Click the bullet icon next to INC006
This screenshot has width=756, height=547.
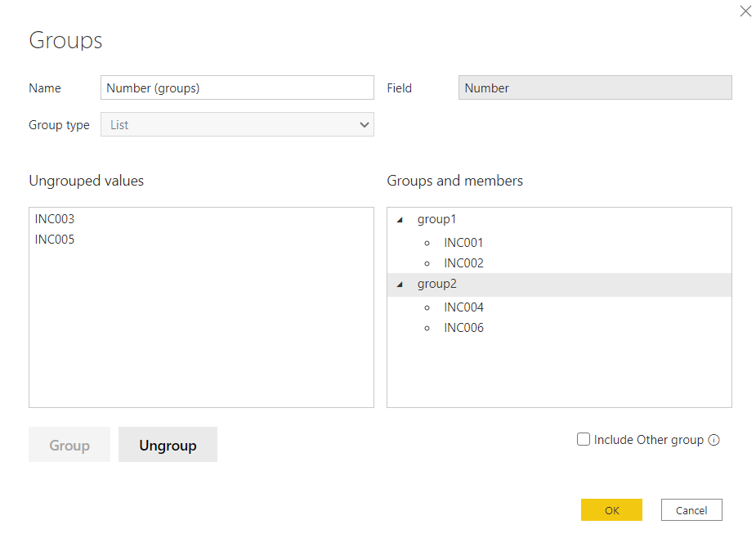(x=427, y=327)
